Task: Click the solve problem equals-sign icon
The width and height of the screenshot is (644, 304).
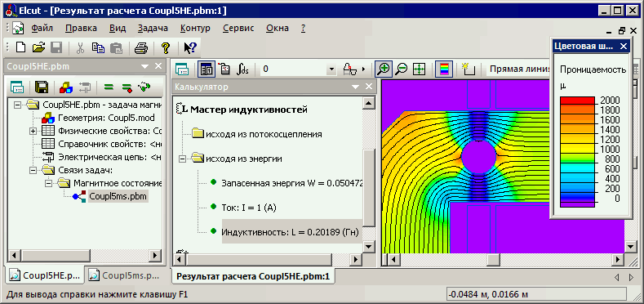Action: point(109,87)
